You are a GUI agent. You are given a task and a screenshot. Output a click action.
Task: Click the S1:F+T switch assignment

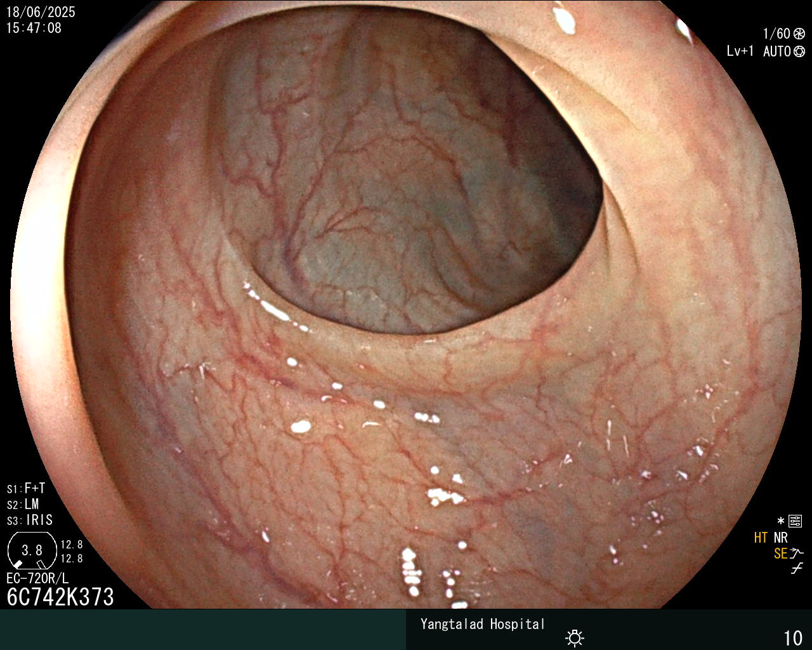(26, 488)
